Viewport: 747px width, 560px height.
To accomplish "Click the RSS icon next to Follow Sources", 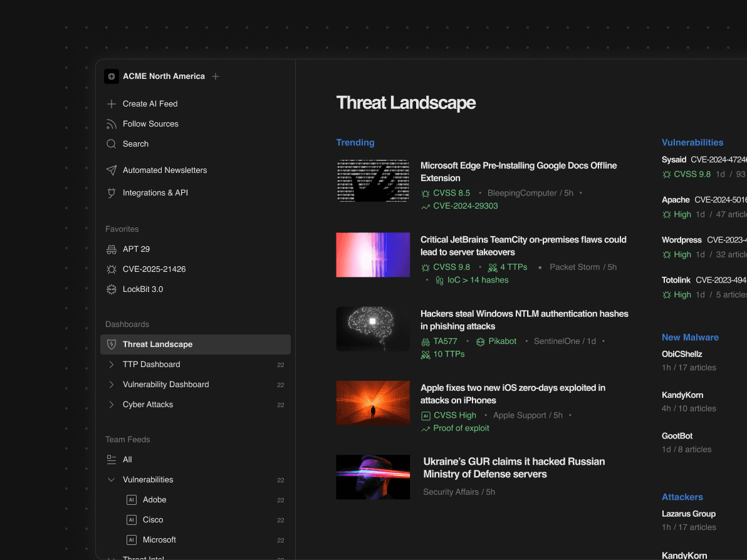I will pyautogui.click(x=112, y=124).
